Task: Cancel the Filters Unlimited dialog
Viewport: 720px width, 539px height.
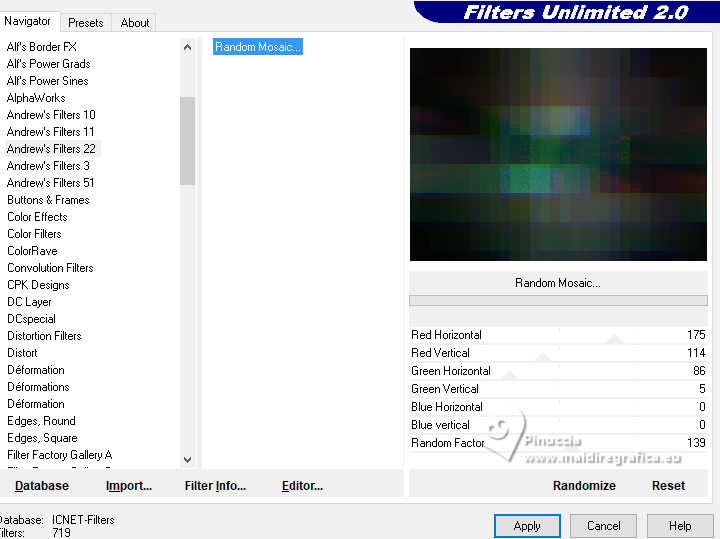Action: 603,526
